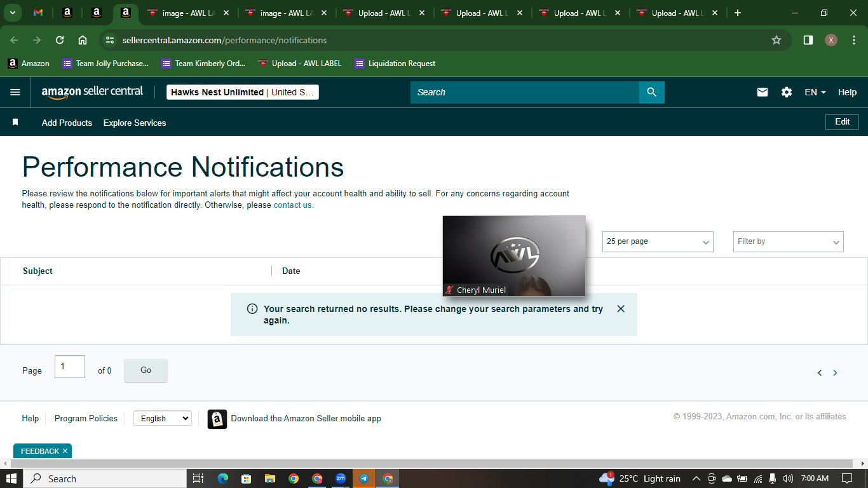Open the English language selector

(x=163, y=418)
